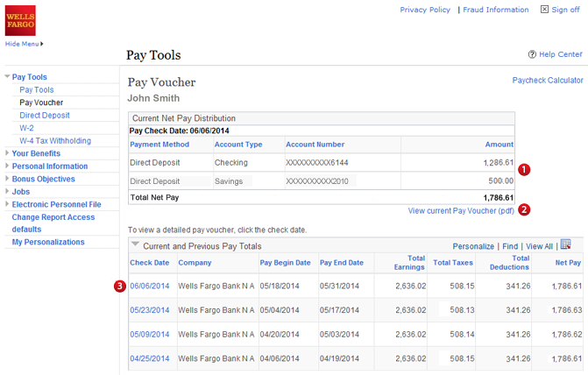This screenshot has height=375, width=588.
Task: Click the 500.00 amount cell
Action: point(500,181)
